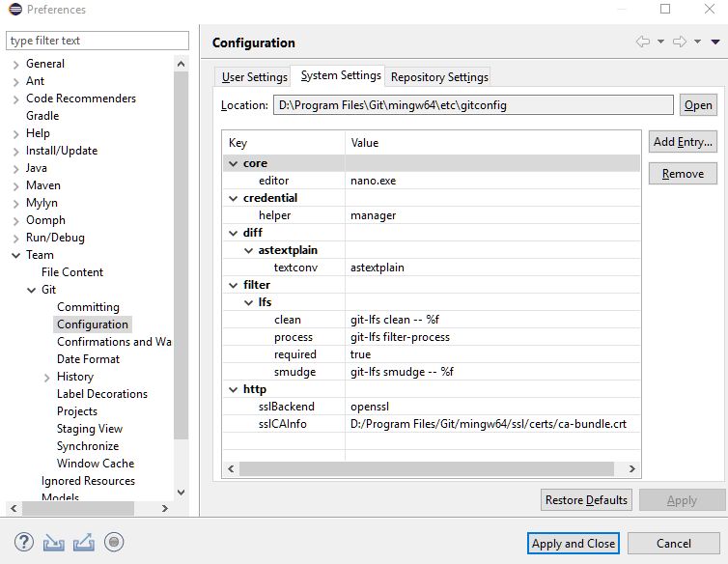Click the Remove button
This screenshot has height=564, width=728.
pos(683,174)
